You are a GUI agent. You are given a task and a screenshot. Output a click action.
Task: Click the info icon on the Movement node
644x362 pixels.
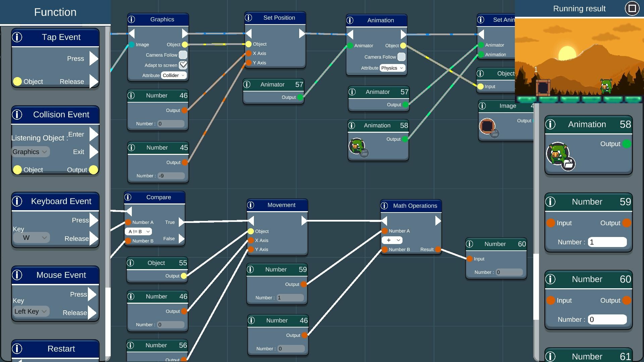click(x=251, y=205)
